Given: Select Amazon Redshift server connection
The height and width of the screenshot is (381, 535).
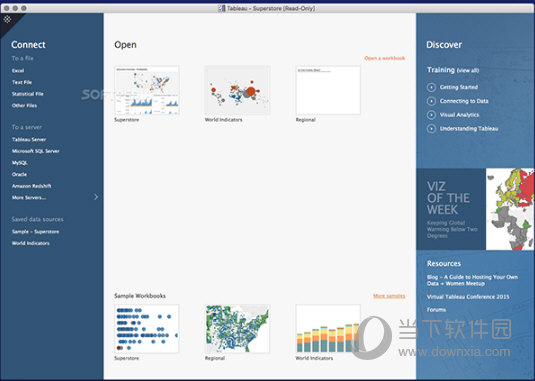Looking at the screenshot, I should pos(31,186).
